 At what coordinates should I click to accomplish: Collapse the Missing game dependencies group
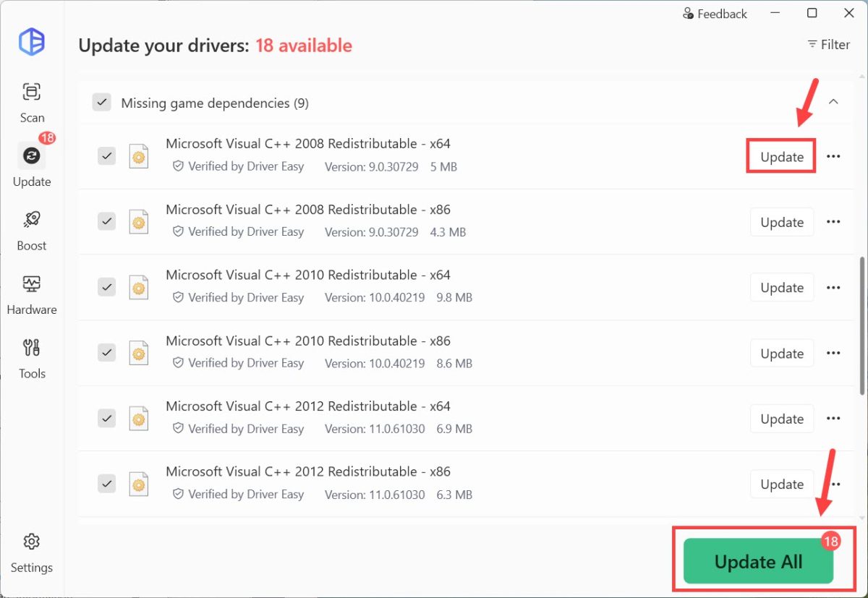tap(833, 102)
